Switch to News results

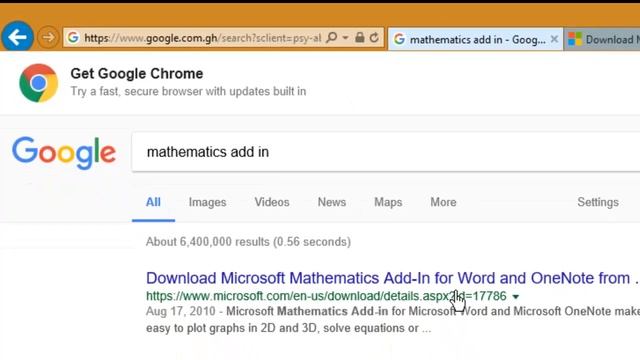[332, 202]
